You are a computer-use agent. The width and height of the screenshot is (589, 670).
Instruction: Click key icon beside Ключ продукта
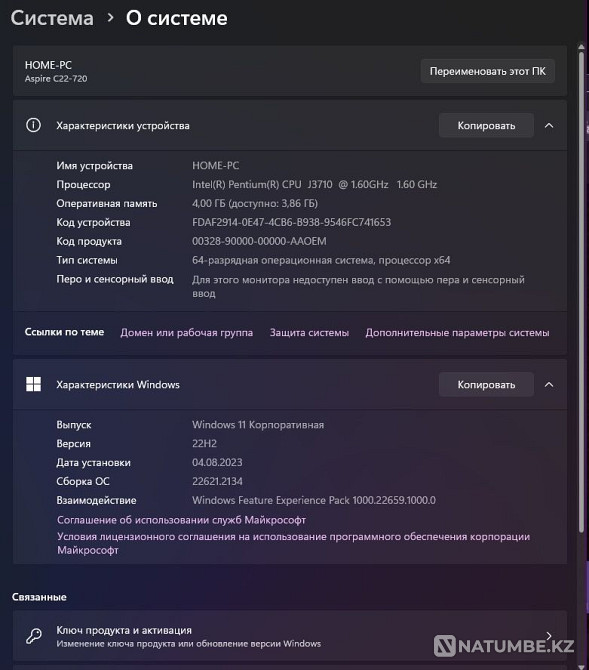click(x=34, y=636)
